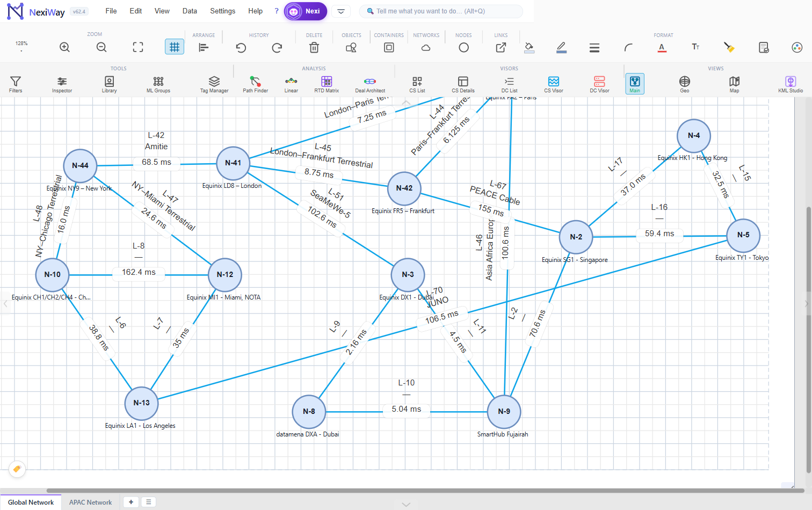Fit diagram to screen icon
This screenshot has height=510, width=812.
click(138, 47)
